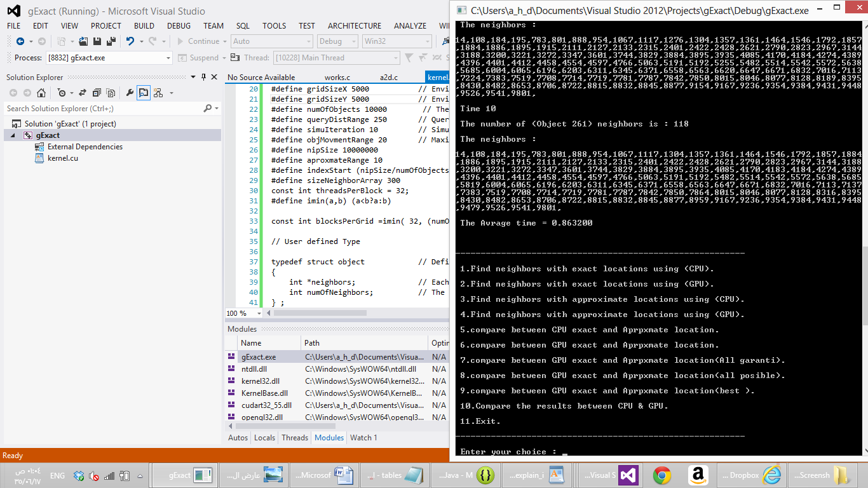Select the cudart32_55.dll row in Modules
The height and width of the screenshot is (488, 868).
(337, 405)
